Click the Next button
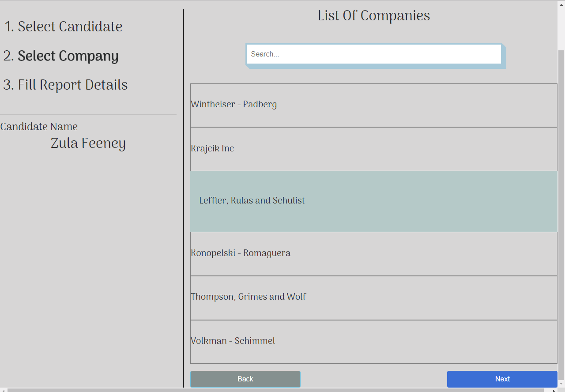The width and height of the screenshot is (565, 392). [x=502, y=379]
